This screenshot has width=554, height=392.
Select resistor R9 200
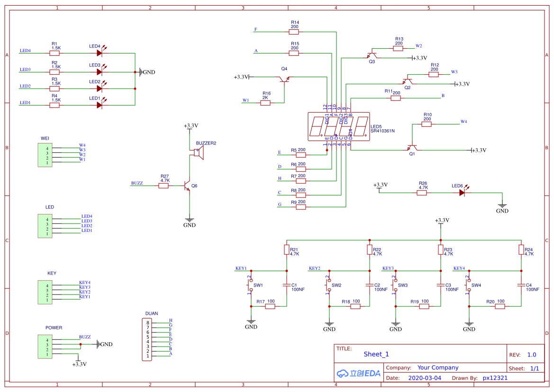coord(300,207)
